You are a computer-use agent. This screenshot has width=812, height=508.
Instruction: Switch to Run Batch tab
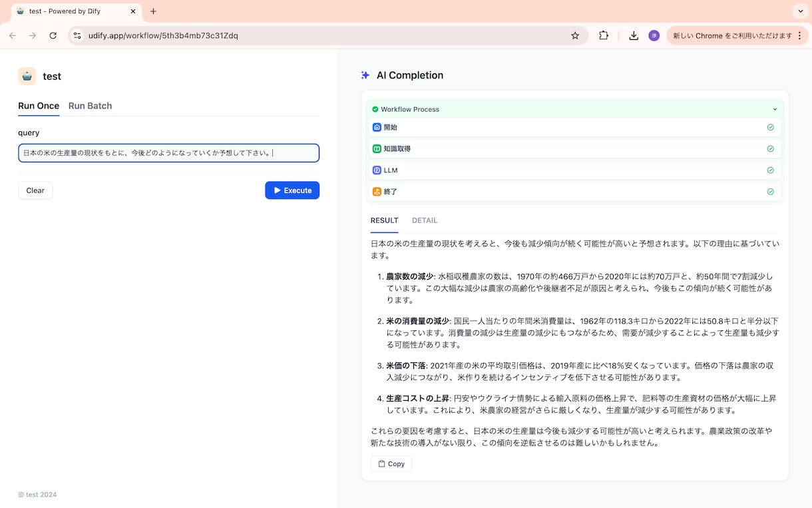tap(90, 106)
